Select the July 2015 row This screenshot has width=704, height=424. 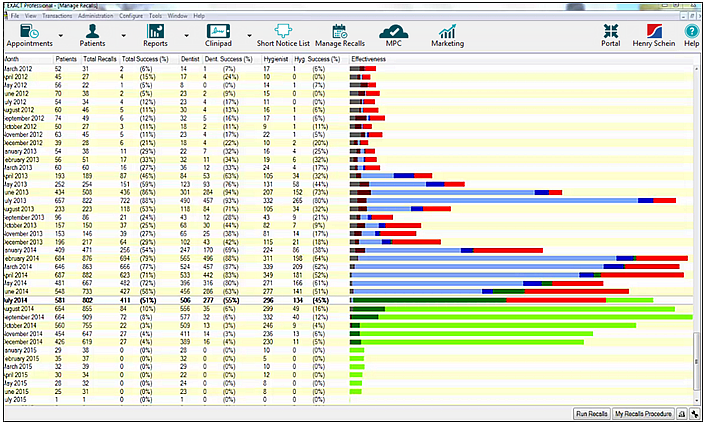348,399
